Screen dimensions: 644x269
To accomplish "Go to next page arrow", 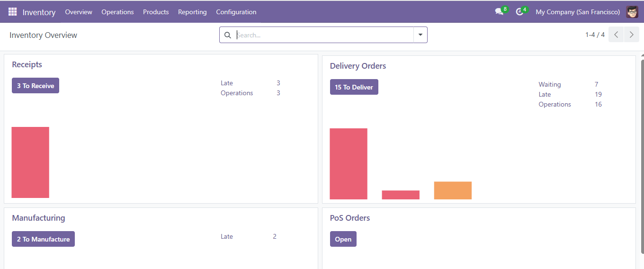I will point(631,35).
